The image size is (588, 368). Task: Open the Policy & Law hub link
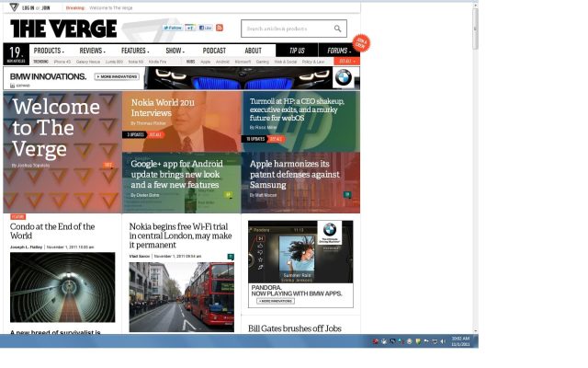(x=313, y=62)
